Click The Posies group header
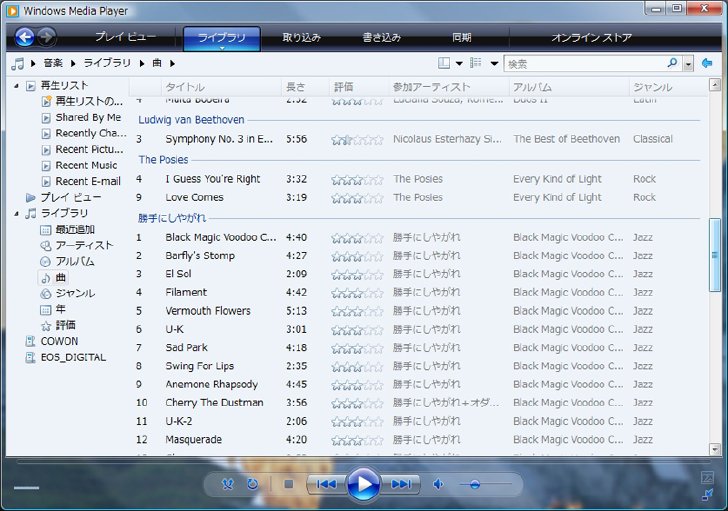 163,160
